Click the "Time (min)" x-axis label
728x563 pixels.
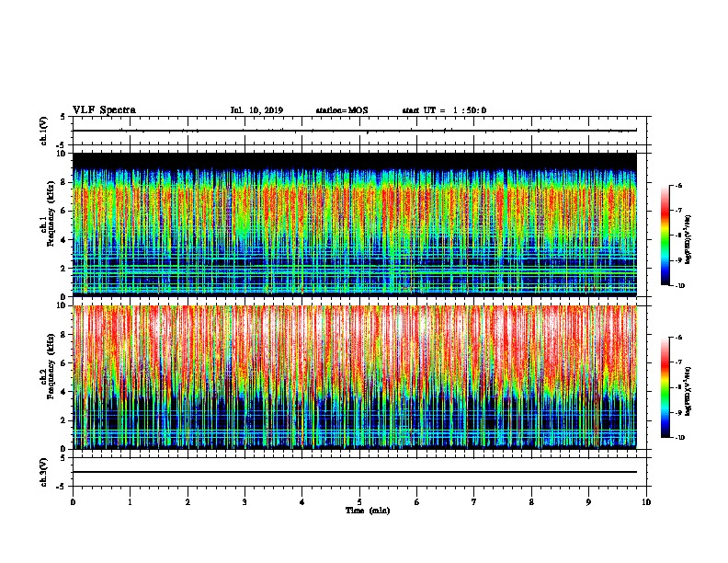coord(368,511)
